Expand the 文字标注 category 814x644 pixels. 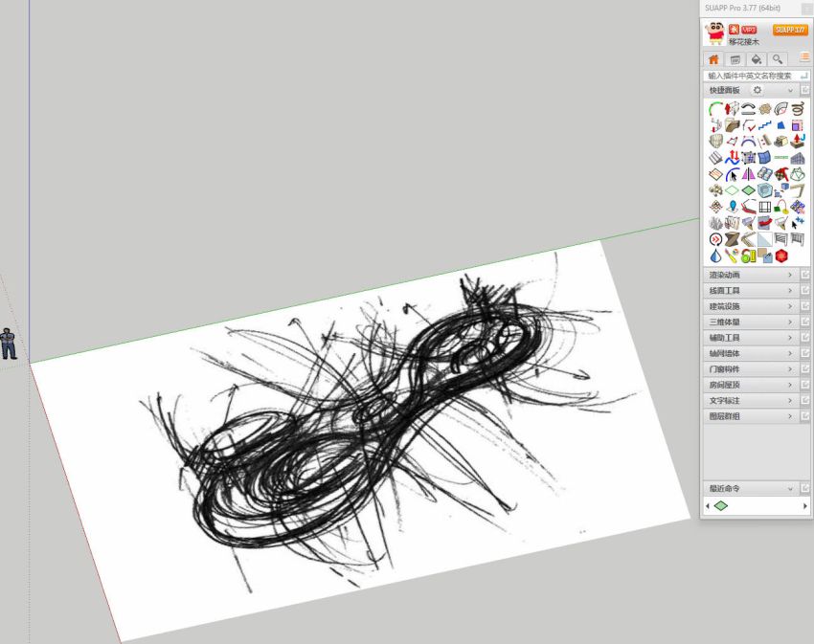[x=751, y=401]
